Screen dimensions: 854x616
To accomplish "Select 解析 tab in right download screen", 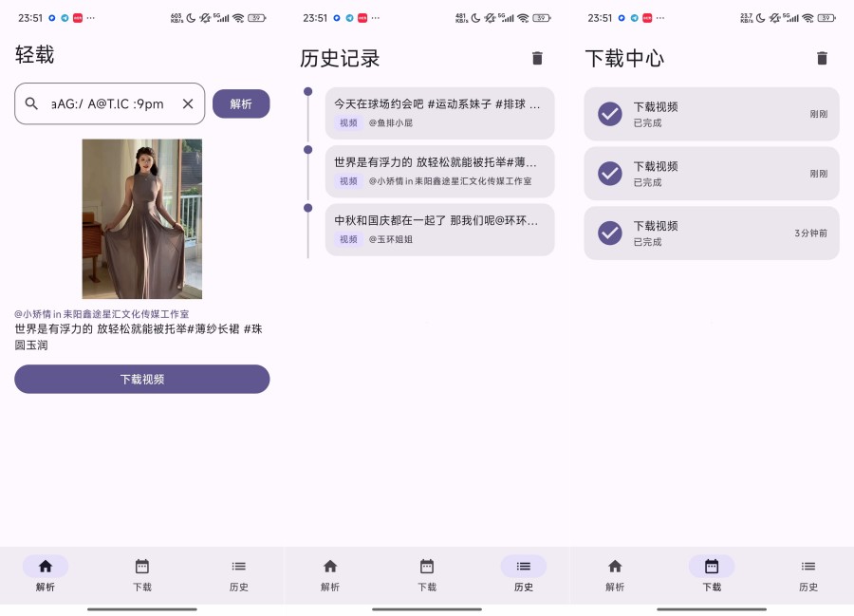I will click(615, 574).
